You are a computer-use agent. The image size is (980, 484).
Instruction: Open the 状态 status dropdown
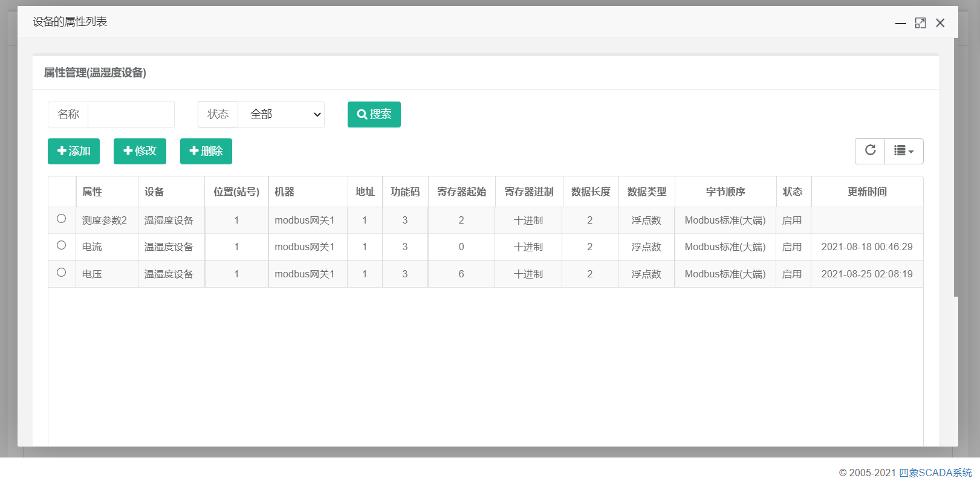tap(281, 114)
